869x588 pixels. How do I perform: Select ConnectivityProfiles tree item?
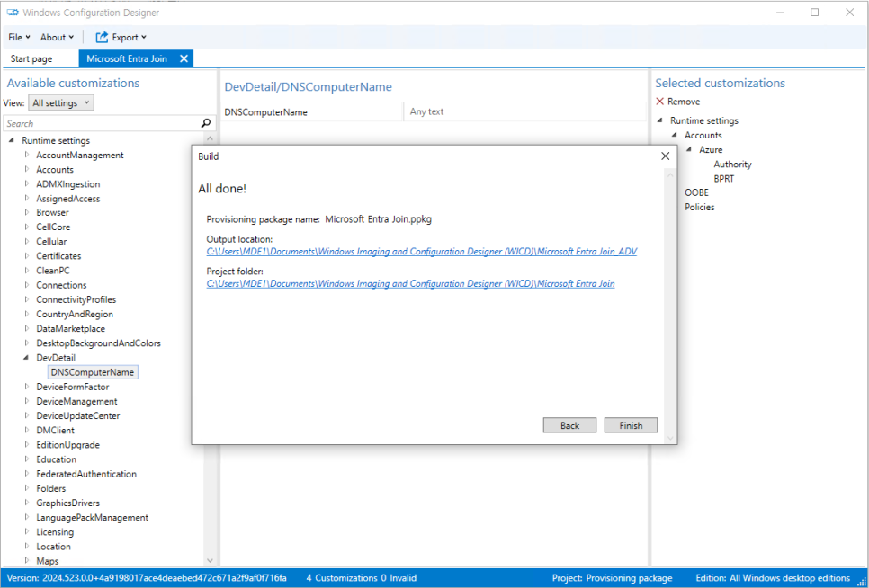click(76, 299)
